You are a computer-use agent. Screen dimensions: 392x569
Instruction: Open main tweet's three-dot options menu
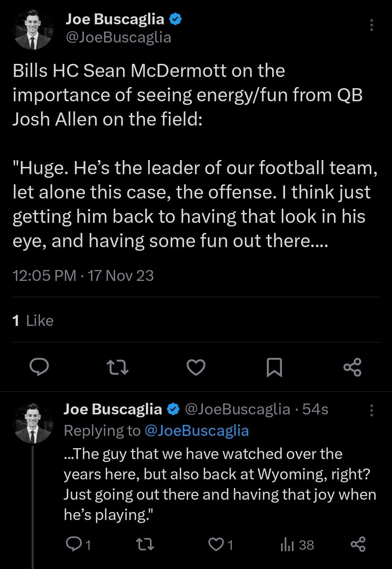click(371, 25)
